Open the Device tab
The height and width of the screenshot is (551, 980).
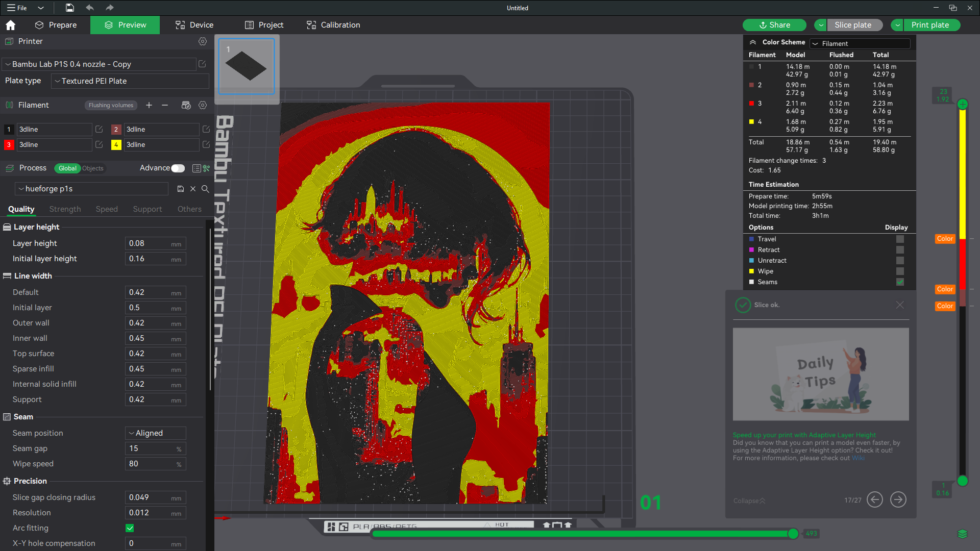coord(194,25)
